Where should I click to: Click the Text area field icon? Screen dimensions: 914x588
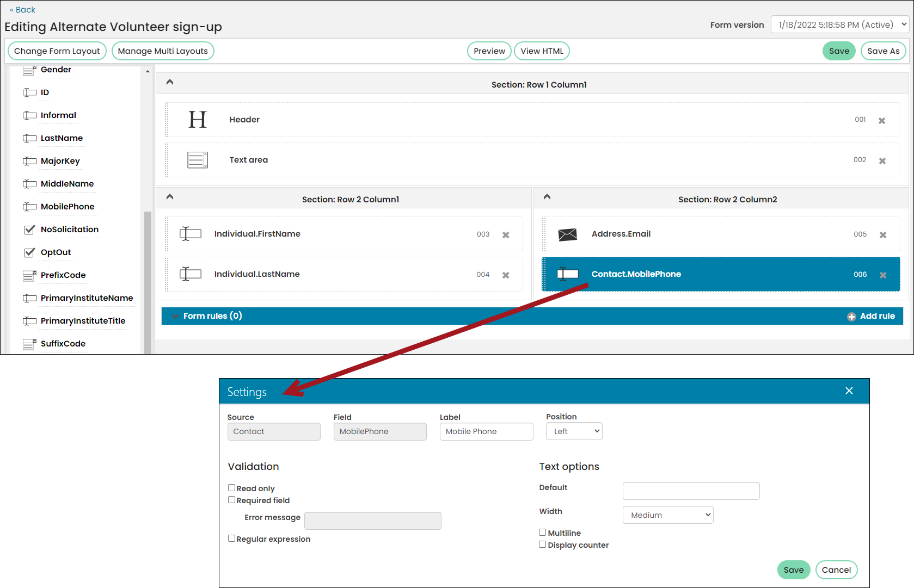tap(198, 160)
